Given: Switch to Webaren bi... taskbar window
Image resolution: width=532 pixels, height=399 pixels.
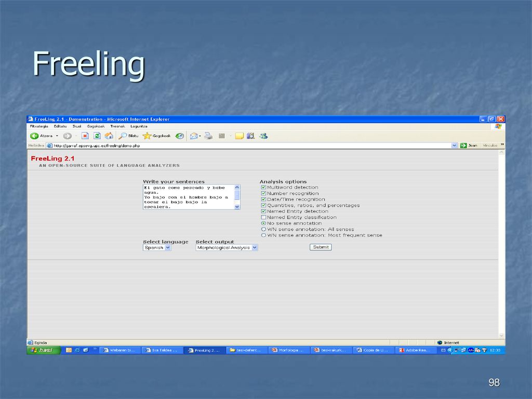Looking at the screenshot, I should pyautogui.click(x=120, y=350).
